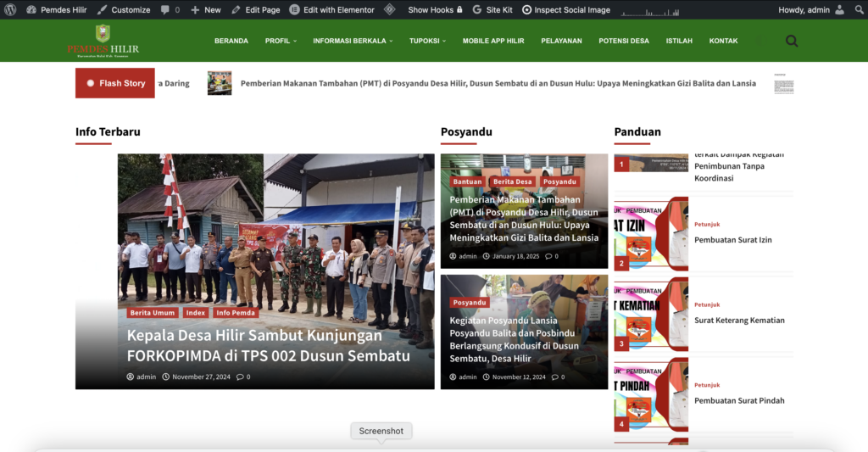
Task: Expand the Profil dropdown menu
Action: tap(281, 41)
